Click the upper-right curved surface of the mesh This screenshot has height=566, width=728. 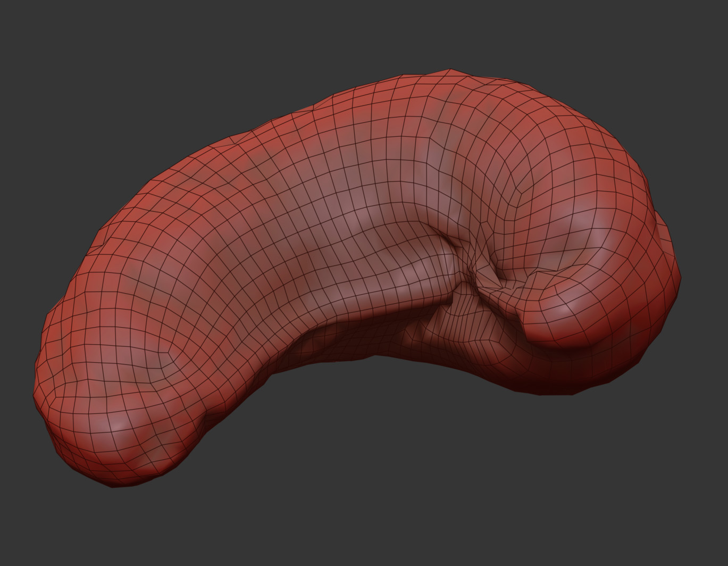574,138
